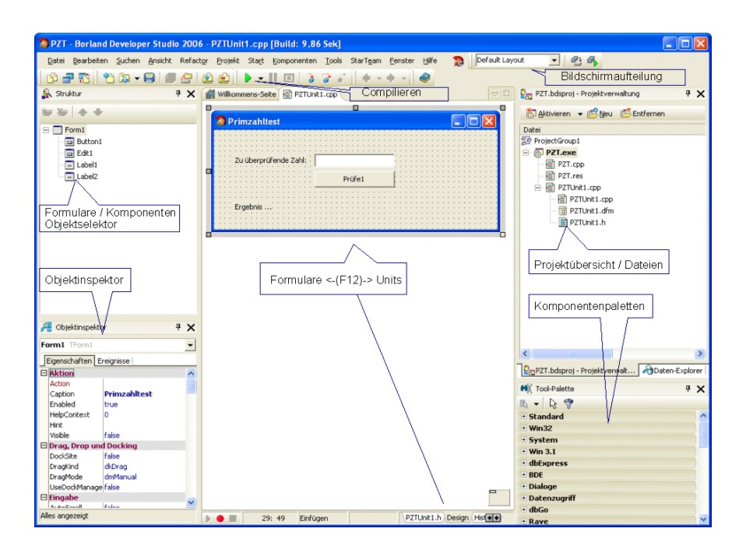Pin the Objektinspektor panel
Image resolution: width=746 pixels, height=560 pixels.
[x=178, y=327]
